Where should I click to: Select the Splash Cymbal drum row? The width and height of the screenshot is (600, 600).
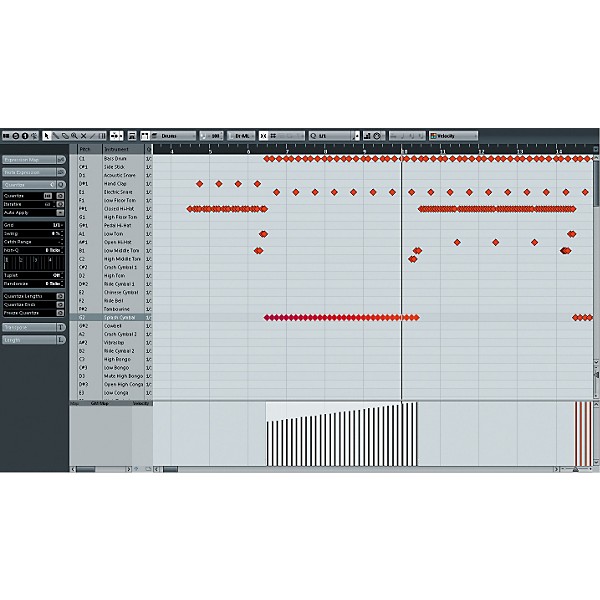(111, 318)
